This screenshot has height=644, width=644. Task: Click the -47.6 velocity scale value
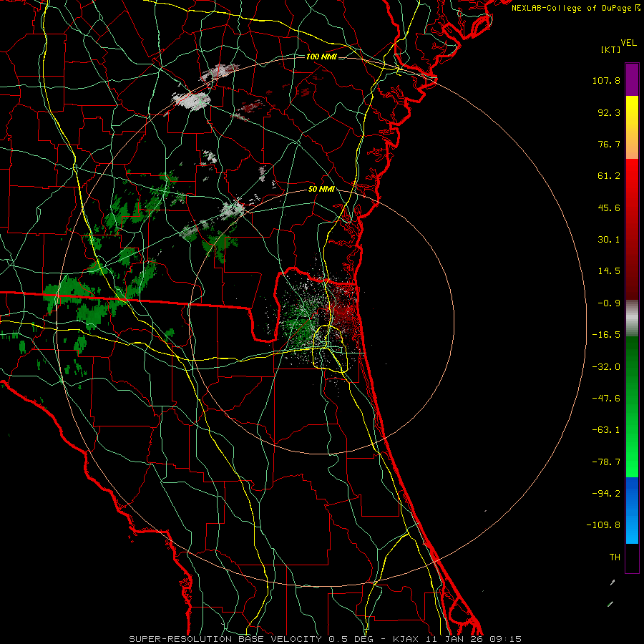[606, 399]
